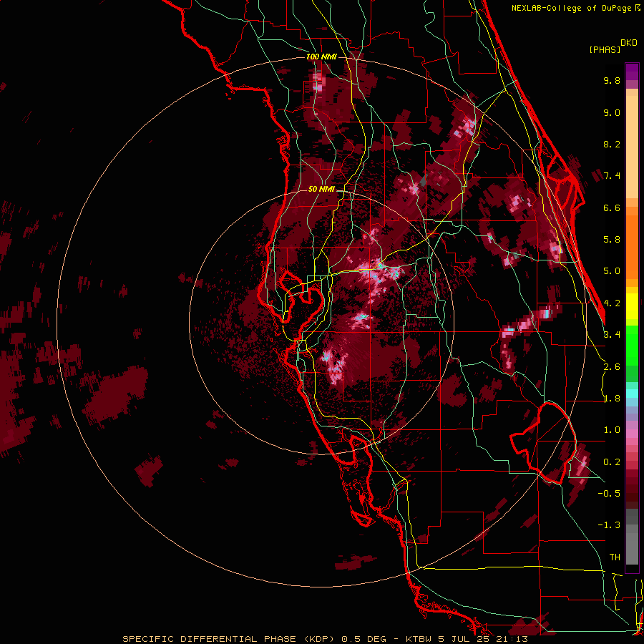Click the 21:13 timestamp in bottom caption

(x=513, y=639)
